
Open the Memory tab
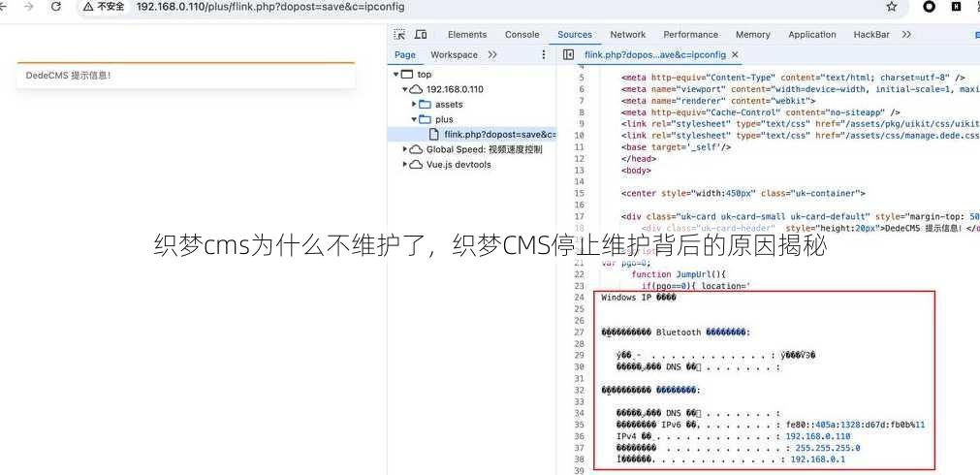(x=752, y=34)
